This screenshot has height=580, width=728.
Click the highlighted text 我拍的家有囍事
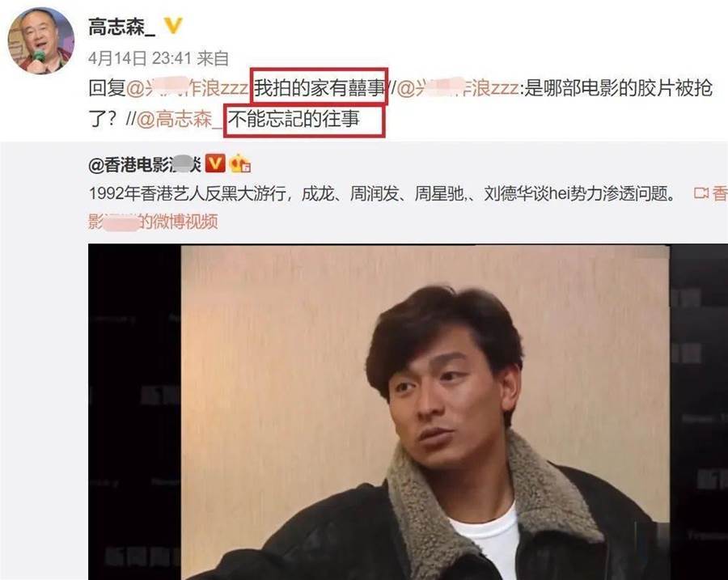pyautogui.click(x=319, y=87)
